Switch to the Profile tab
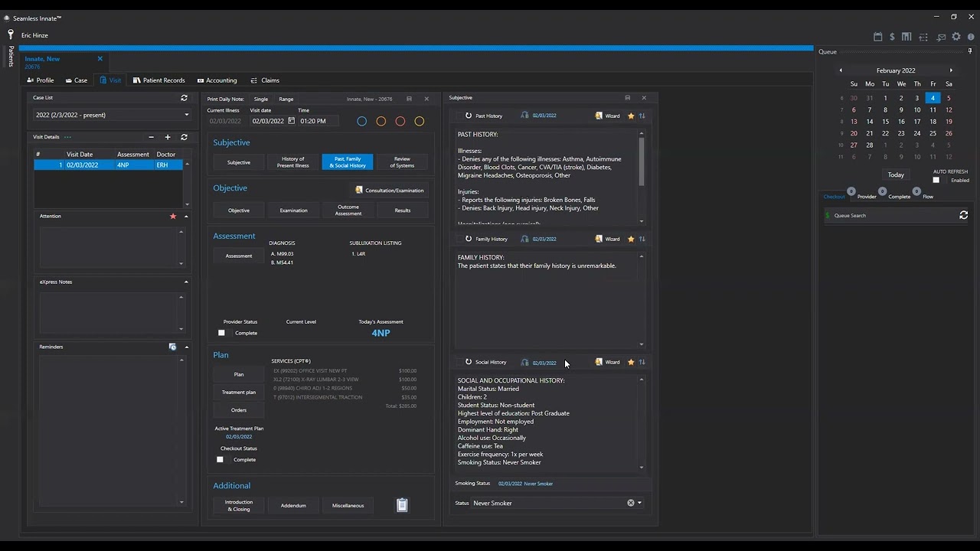 (x=41, y=80)
